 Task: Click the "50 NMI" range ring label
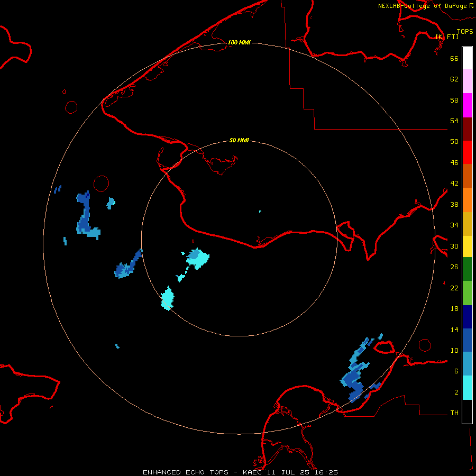(x=239, y=140)
